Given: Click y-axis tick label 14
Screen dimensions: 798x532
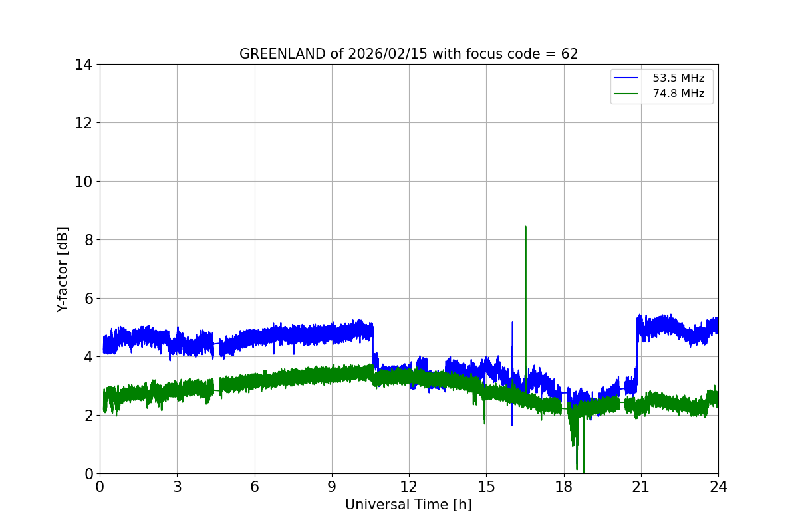Looking at the screenshot, I should tap(84, 65).
